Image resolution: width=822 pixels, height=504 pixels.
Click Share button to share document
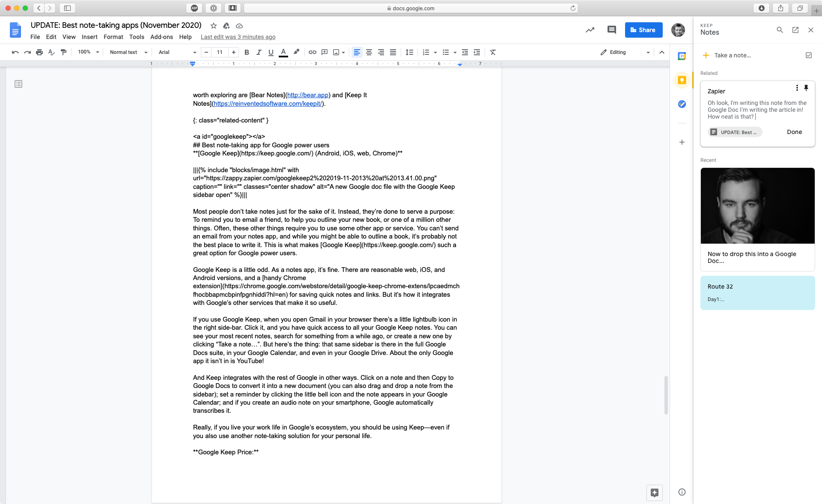[644, 30]
